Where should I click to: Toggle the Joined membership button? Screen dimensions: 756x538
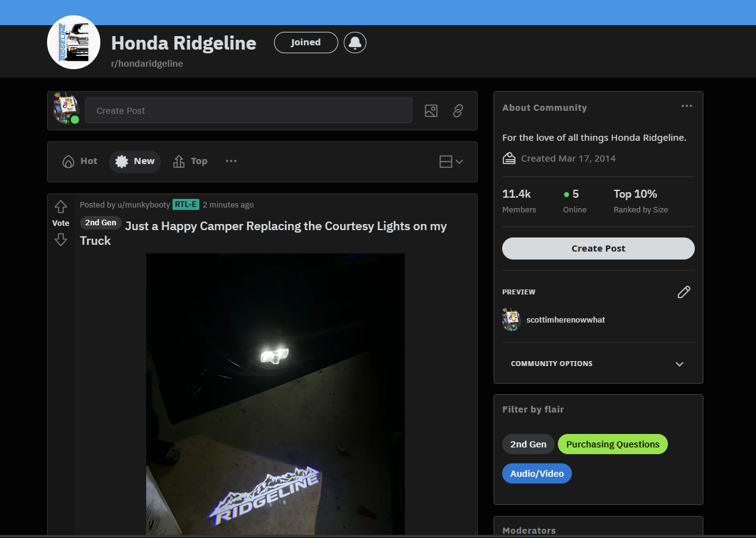click(306, 42)
